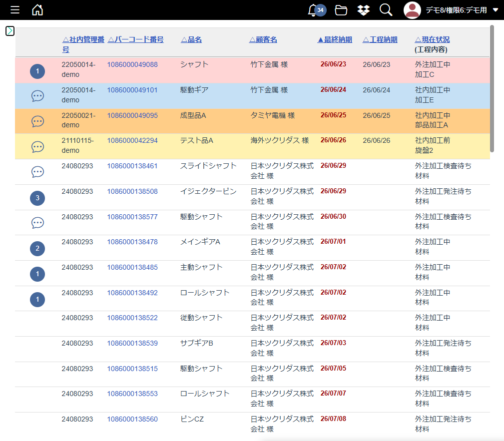Select final due date 26/07/08
This screenshot has height=441, width=504.
pyautogui.click(x=333, y=419)
